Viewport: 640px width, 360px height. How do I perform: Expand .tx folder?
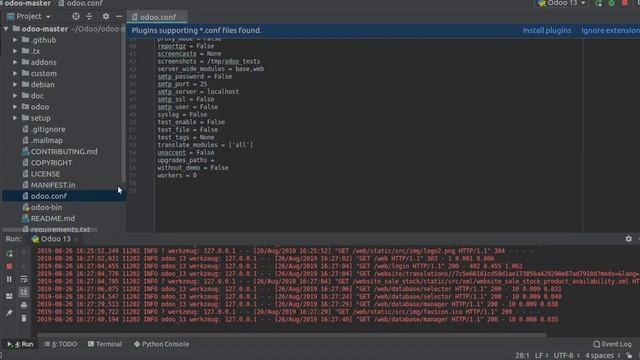(x=15, y=51)
